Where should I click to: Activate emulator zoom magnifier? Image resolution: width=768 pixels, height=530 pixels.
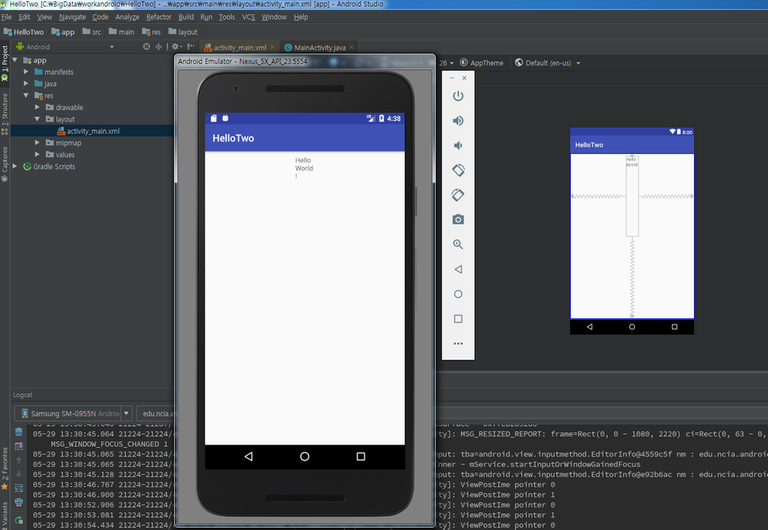[x=458, y=244]
